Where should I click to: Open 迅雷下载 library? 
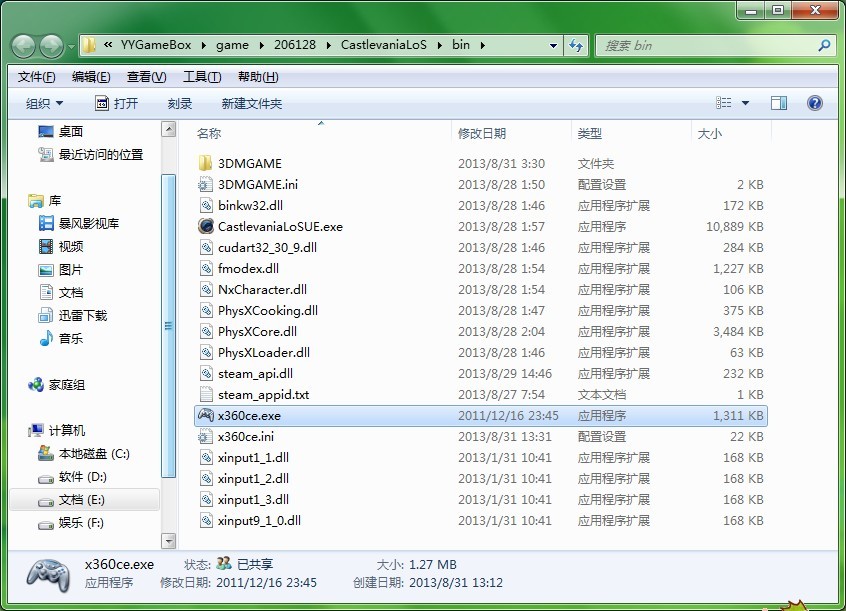[83, 315]
